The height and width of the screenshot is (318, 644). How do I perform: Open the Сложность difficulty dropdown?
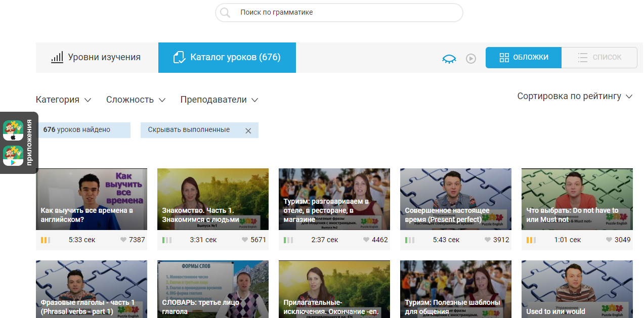point(136,100)
